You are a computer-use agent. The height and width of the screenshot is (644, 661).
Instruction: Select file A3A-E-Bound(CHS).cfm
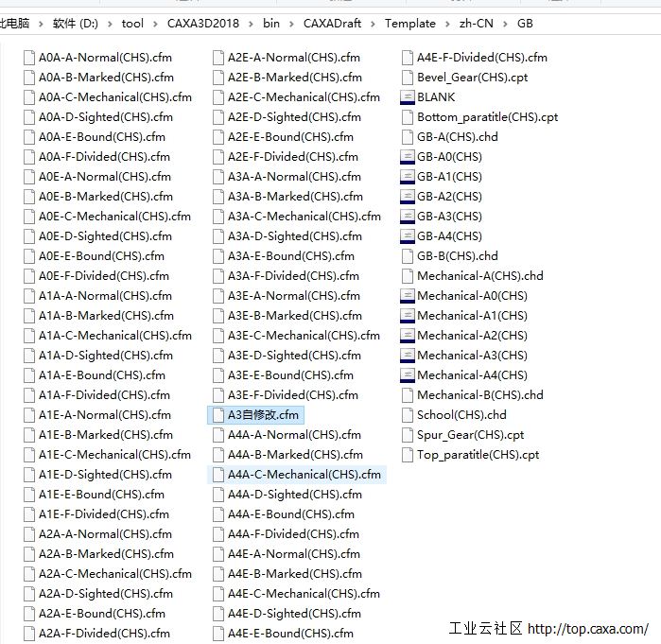pos(284,256)
